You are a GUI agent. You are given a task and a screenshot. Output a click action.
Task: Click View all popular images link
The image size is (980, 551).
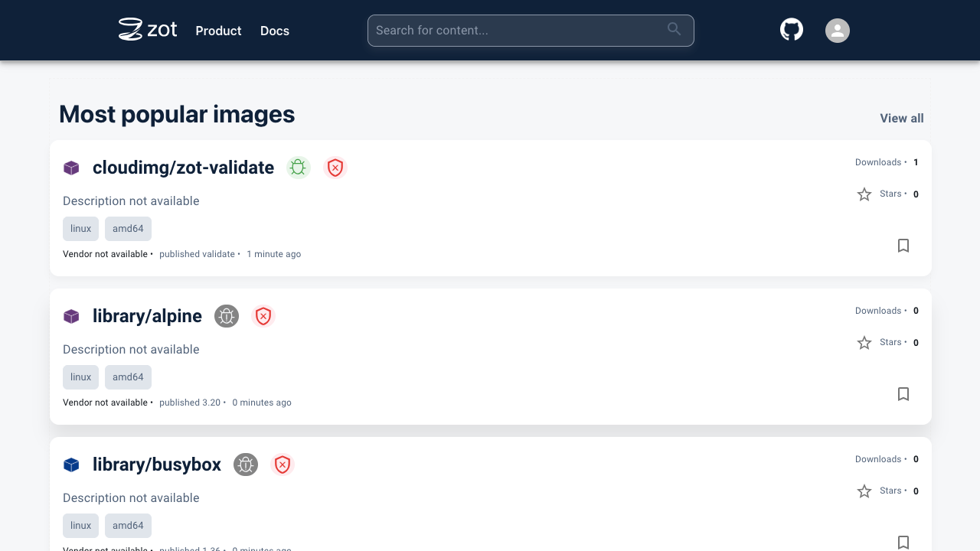pos(902,118)
